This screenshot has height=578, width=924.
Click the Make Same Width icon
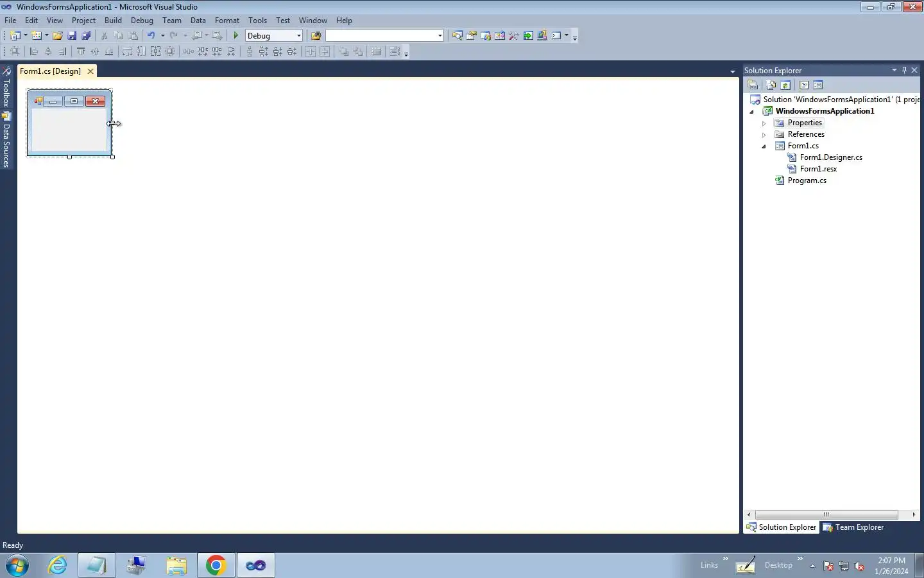(127, 51)
